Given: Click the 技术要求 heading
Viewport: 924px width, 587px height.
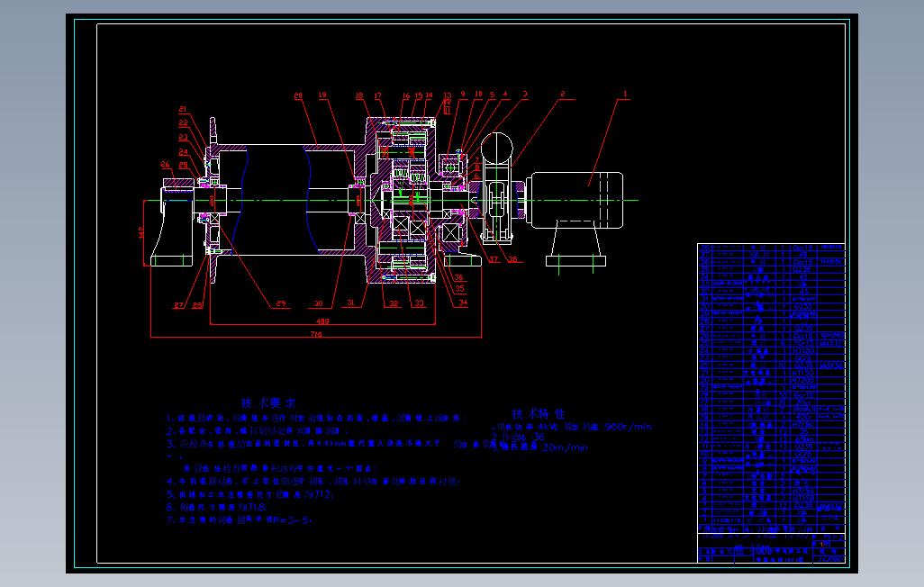Looking at the screenshot, I should (268, 403).
